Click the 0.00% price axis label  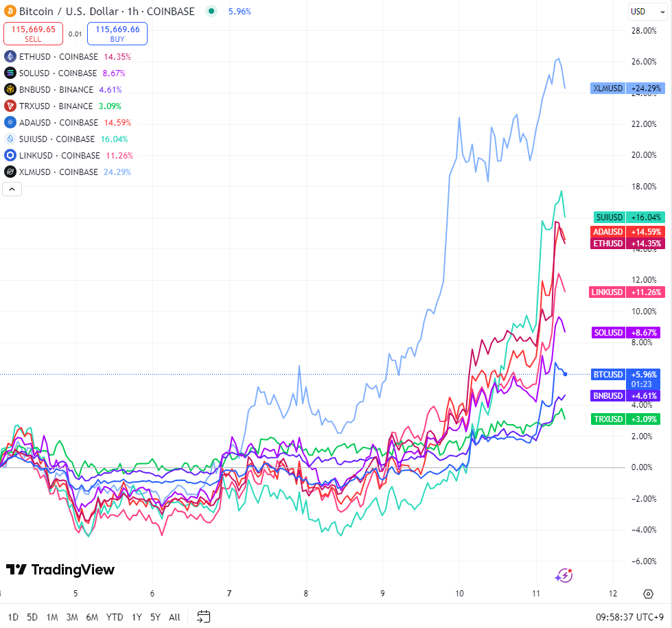click(642, 467)
